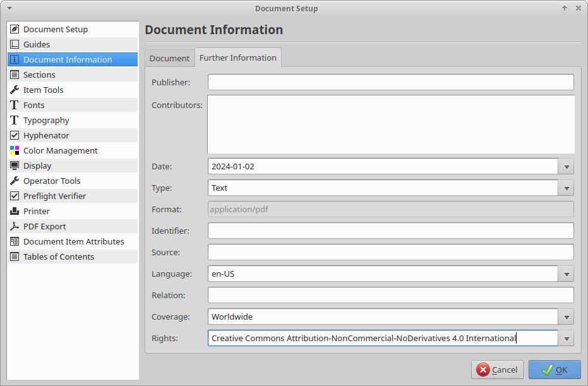The width and height of the screenshot is (588, 386).
Task: Expand the Language combo box arrow
Action: (x=566, y=274)
